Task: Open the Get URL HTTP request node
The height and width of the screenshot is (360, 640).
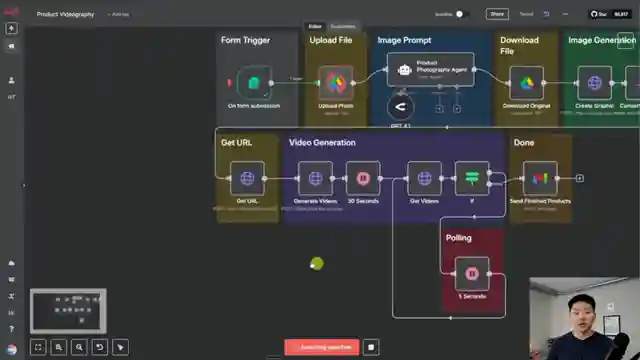Action: point(247,178)
